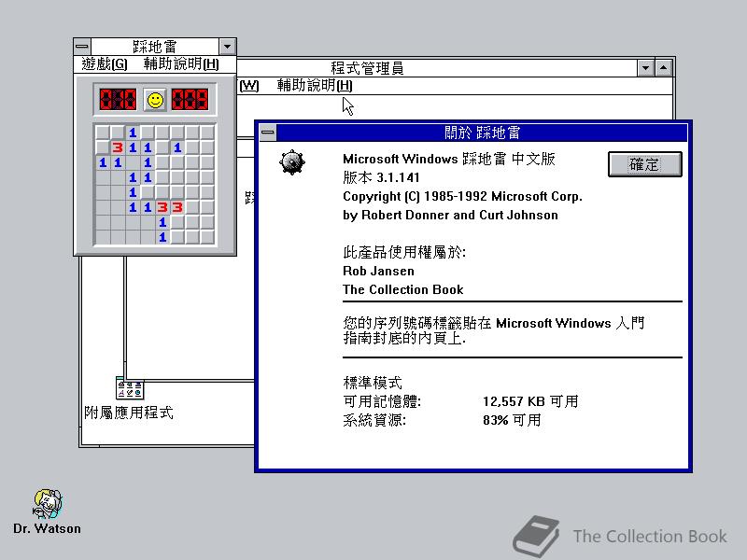Click the 程式管理員 Program Manager title bar
This screenshot has height=560, width=747.
tap(367, 67)
